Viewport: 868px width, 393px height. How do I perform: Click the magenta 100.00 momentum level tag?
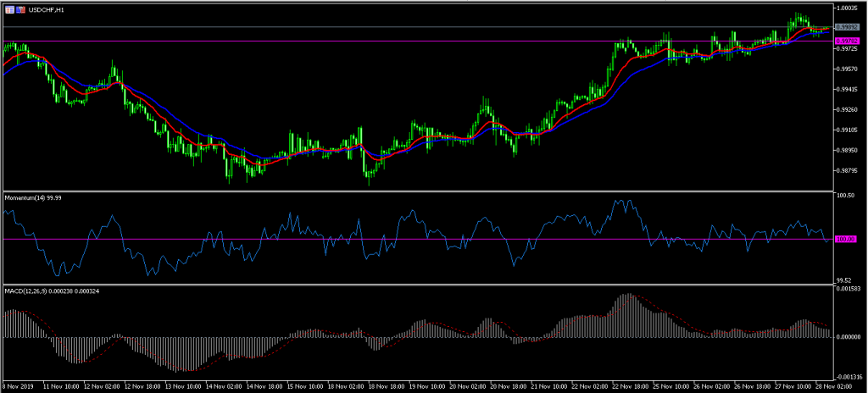pyautogui.click(x=848, y=239)
